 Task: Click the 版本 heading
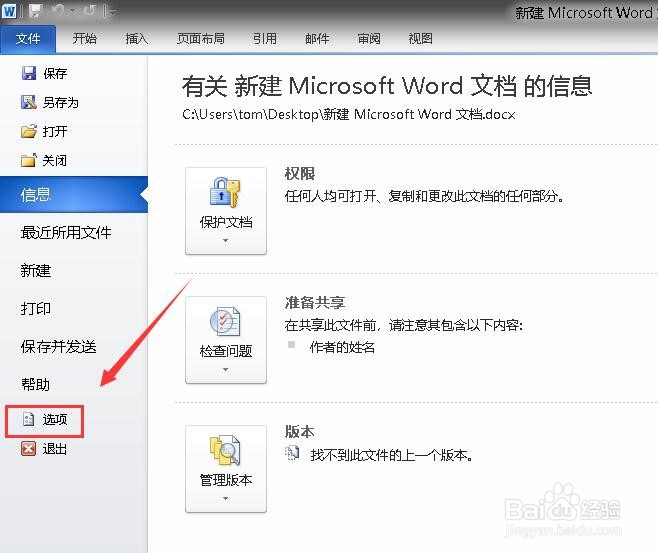[x=300, y=431]
